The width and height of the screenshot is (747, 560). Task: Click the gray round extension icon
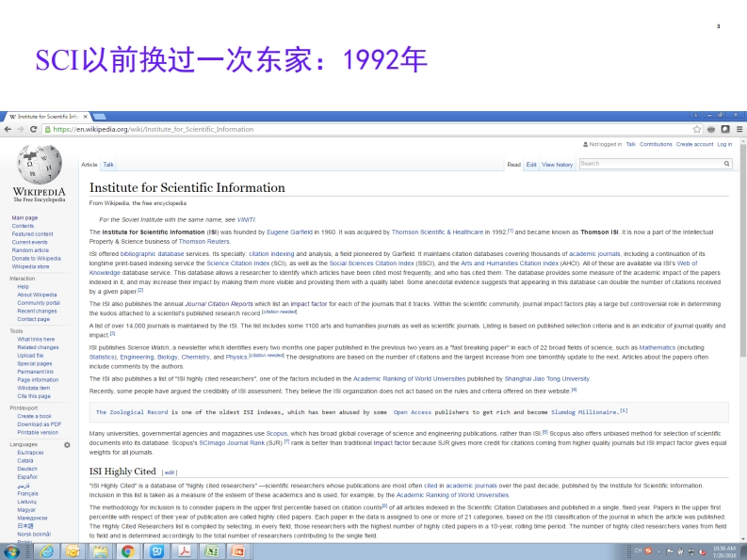pos(711,129)
